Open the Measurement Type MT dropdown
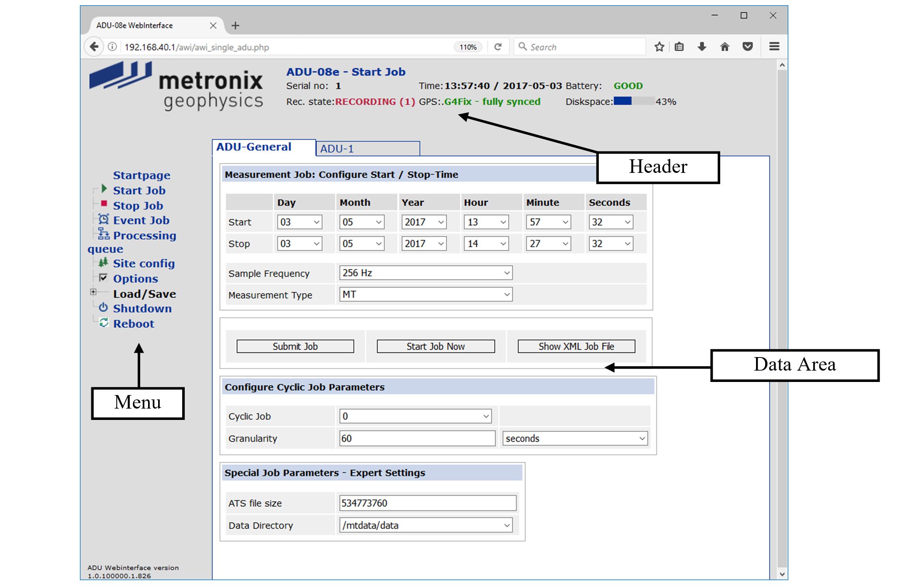 point(426,295)
